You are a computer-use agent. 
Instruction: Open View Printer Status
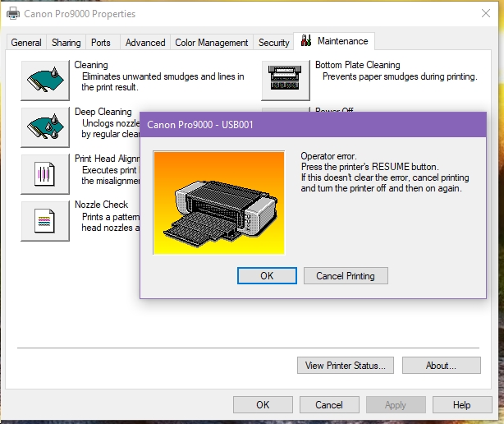point(349,365)
